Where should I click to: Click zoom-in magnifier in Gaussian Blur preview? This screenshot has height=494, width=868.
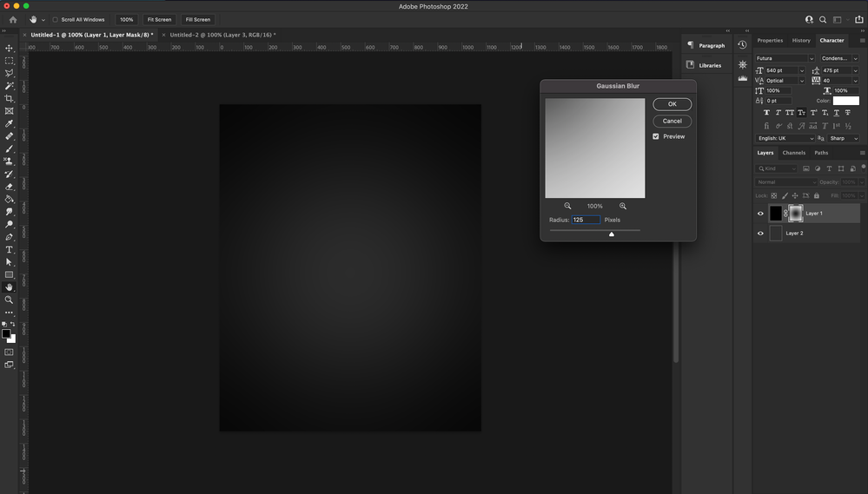click(623, 206)
